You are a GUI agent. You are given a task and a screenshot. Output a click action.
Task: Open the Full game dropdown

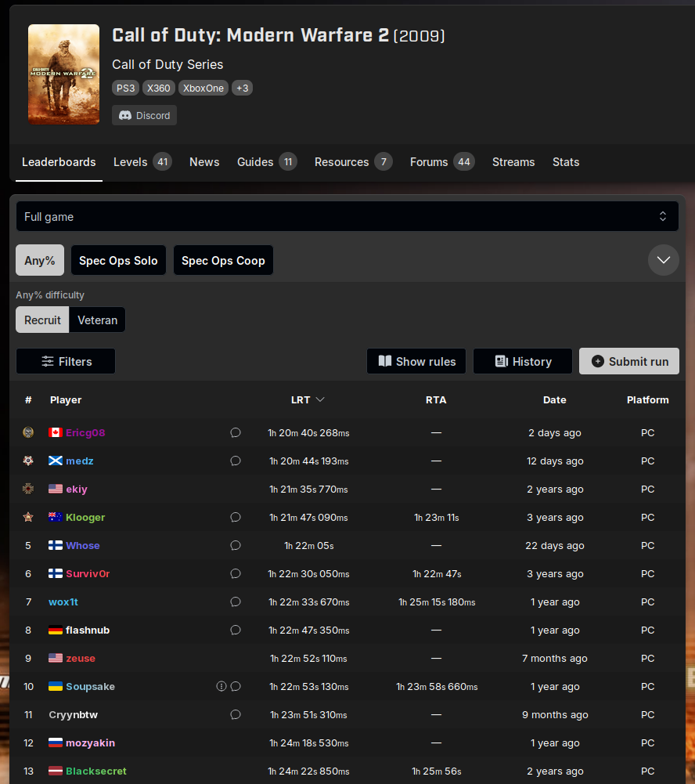click(x=347, y=216)
